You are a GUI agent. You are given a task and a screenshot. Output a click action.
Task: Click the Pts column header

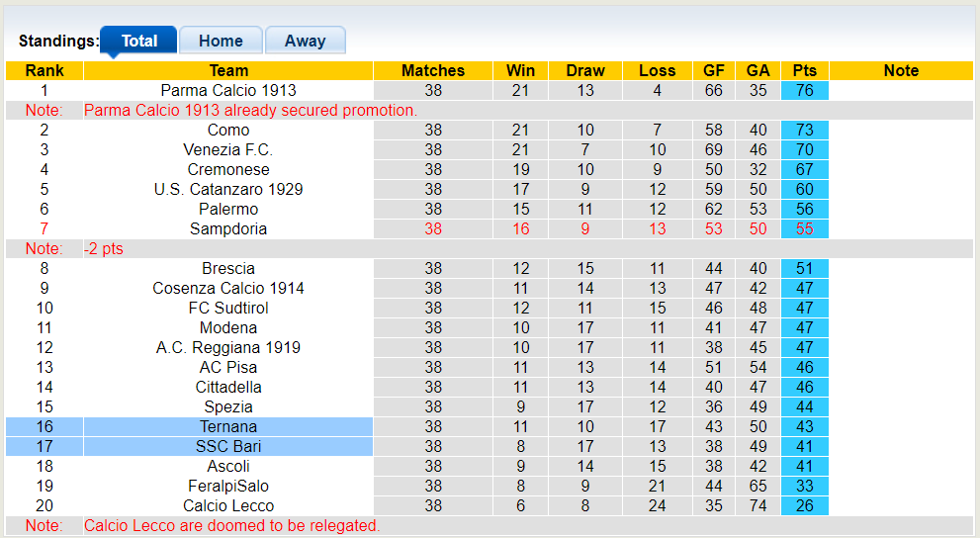[x=804, y=70]
